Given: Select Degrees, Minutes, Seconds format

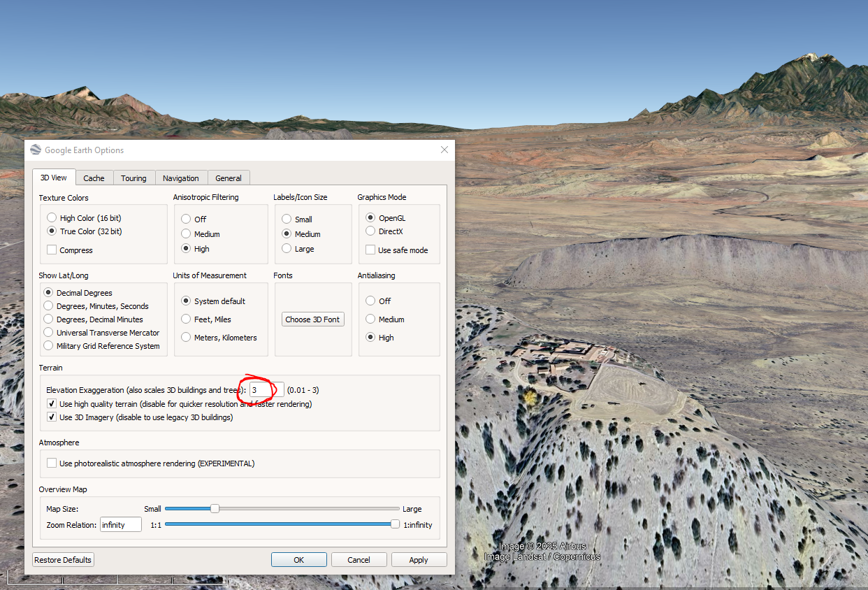Looking at the screenshot, I should 48,305.
